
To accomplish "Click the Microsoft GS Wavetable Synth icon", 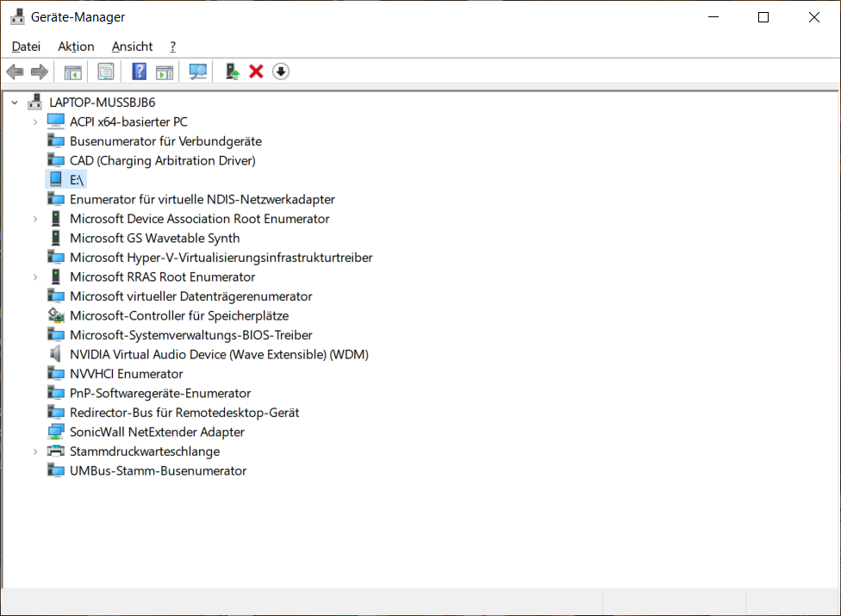I will click(x=56, y=238).
